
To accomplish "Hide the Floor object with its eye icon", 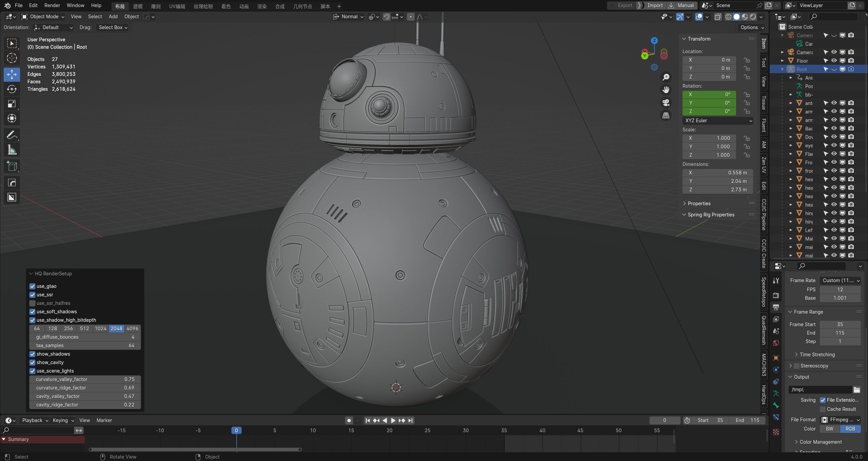I will tap(834, 61).
